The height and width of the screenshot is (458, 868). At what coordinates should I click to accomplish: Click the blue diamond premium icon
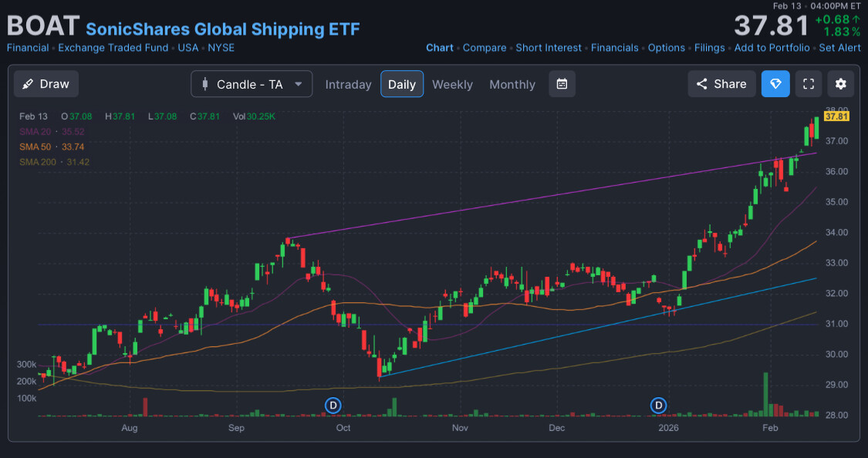[775, 84]
